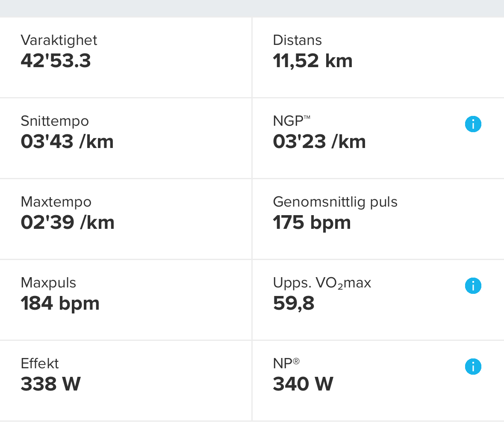Open the Upps. VO2max info icon
Viewport: 504px width, 435px height.
point(473,286)
